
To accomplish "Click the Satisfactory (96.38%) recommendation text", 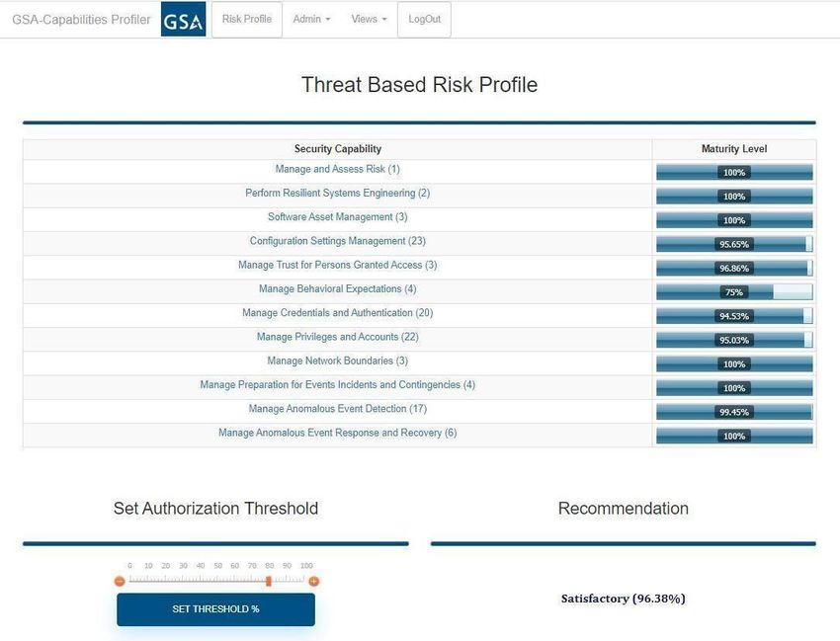I will [x=623, y=599].
